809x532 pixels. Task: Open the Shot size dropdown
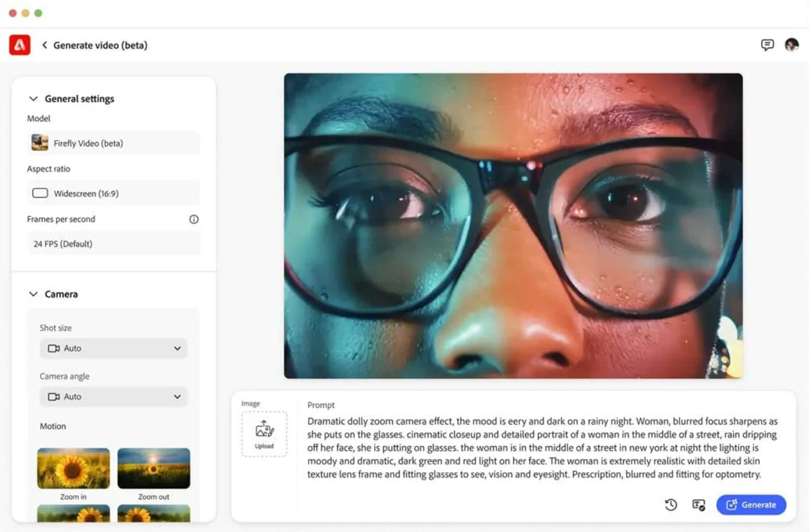tap(114, 349)
